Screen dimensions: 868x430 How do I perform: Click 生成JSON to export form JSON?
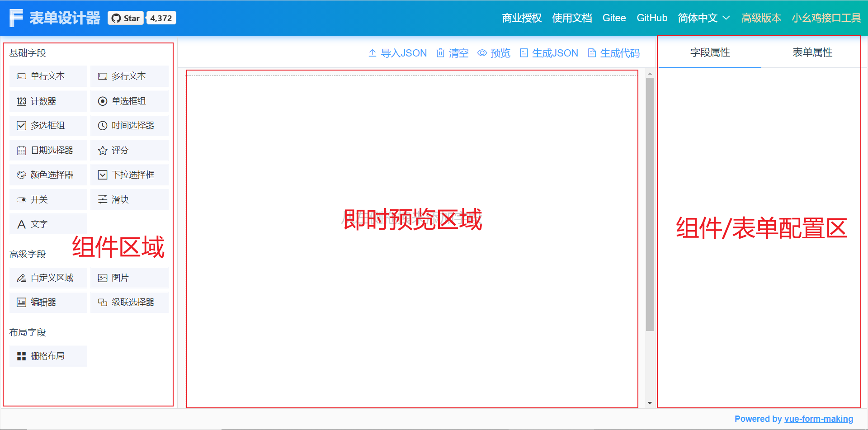tap(548, 53)
